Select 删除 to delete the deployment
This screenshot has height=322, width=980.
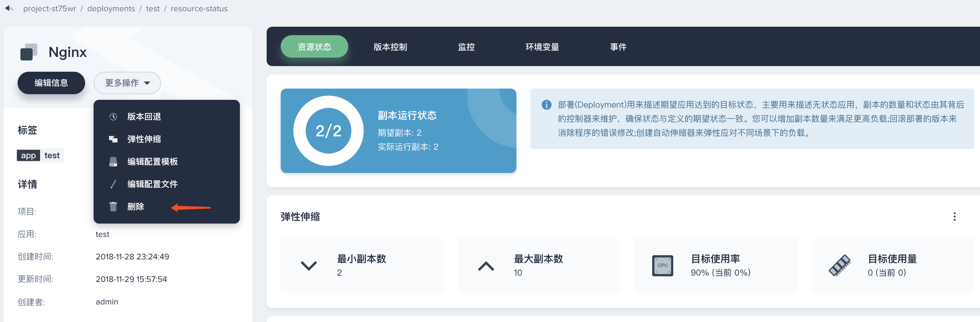point(167,206)
